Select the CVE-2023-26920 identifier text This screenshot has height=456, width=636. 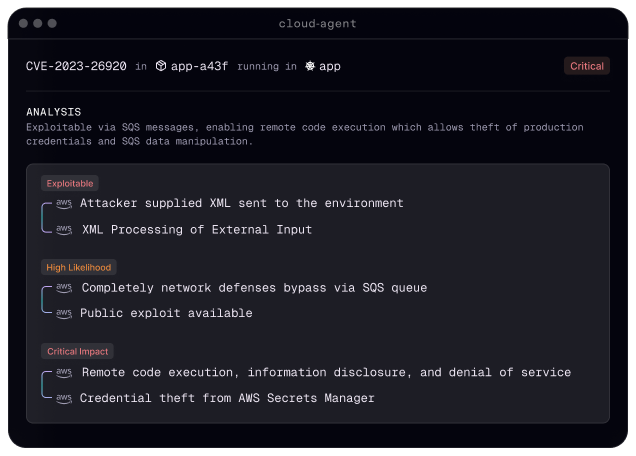pyautogui.click(x=76, y=66)
